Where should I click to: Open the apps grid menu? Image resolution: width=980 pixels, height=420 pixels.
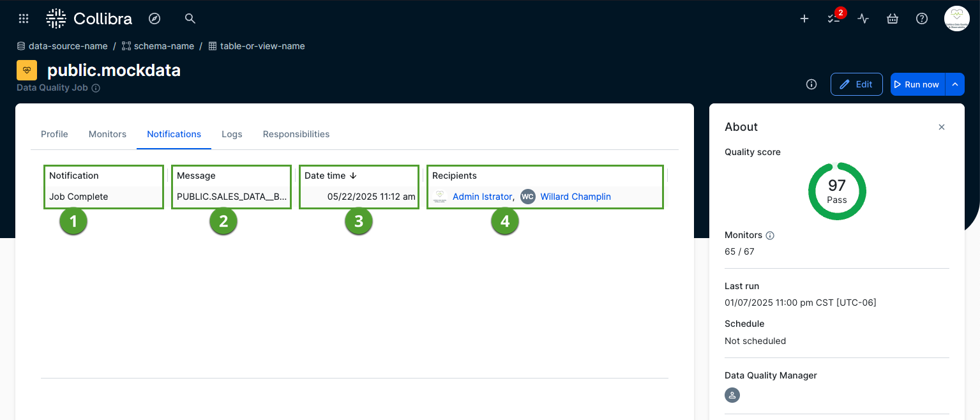tap(24, 19)
